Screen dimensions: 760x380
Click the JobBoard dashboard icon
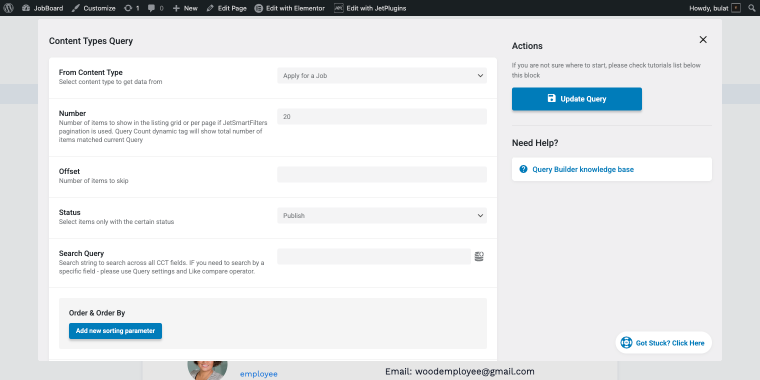point(26,8)
